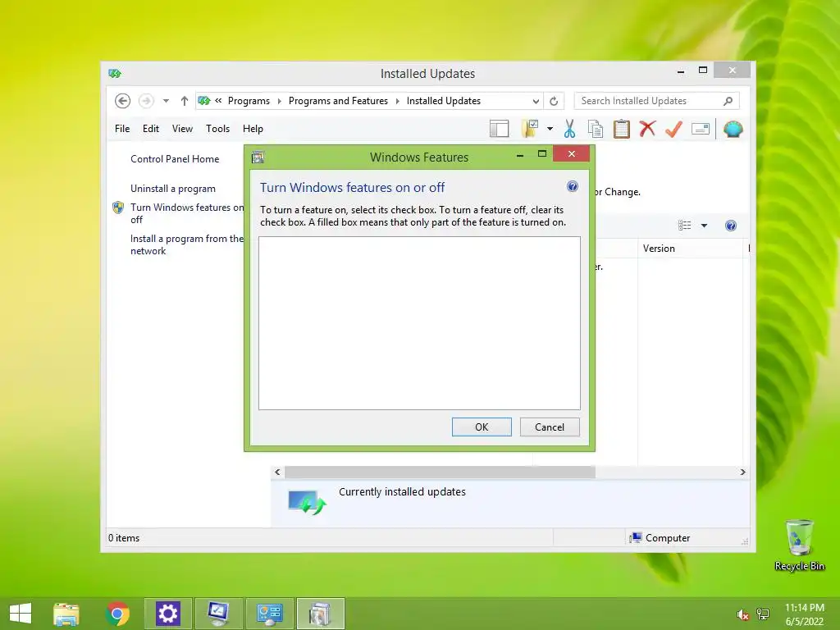Screen dimensions: 840x630
Task: Click the Refresh button in address bar
Action: click(x=554, y=101)
